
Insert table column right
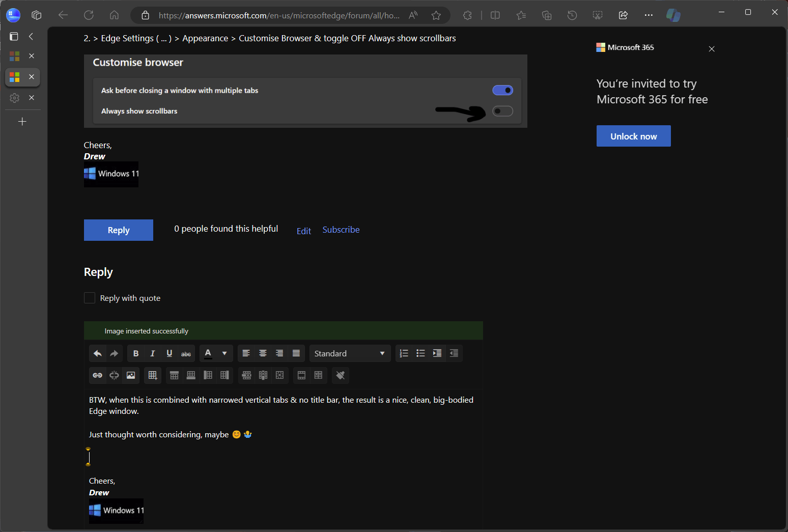(224, 375)
